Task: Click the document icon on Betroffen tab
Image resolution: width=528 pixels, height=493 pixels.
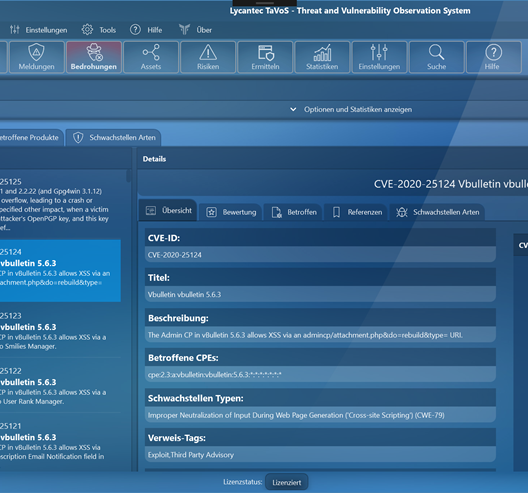Action: (276, 212)
